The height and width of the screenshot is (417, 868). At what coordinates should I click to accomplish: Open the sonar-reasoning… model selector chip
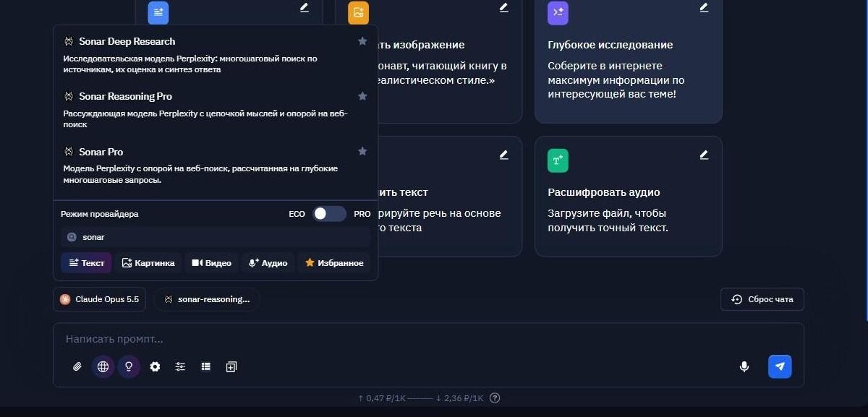point(207,299)
